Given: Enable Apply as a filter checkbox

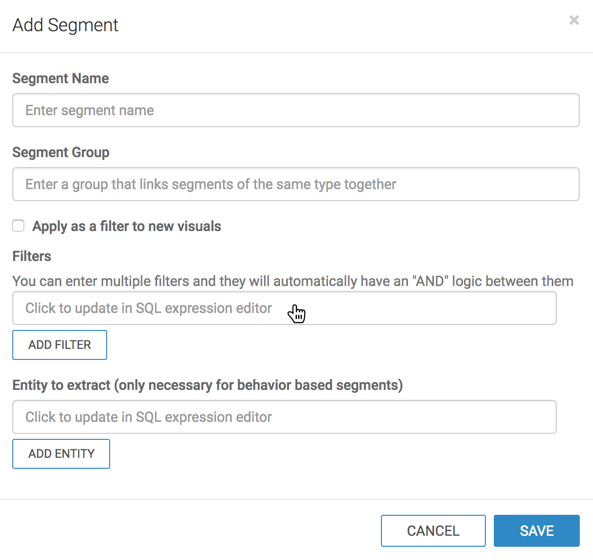Looking at the screenshot, I should [18, 226].
